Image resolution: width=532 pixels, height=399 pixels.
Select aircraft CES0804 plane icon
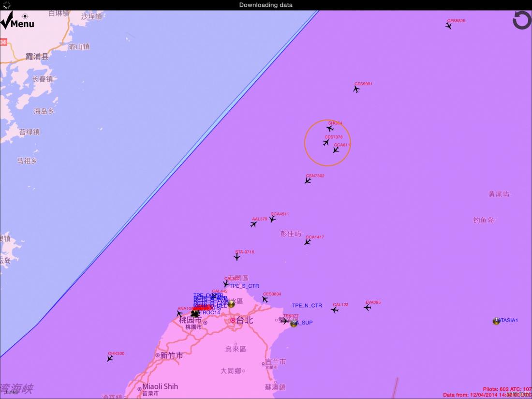[x=265, y=299]
